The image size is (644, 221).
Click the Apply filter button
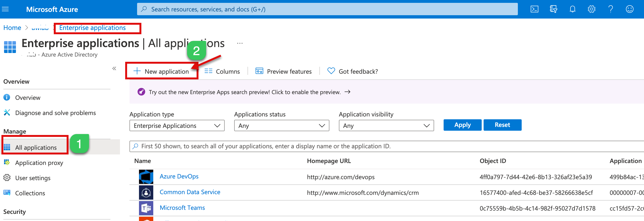point(462,125)
